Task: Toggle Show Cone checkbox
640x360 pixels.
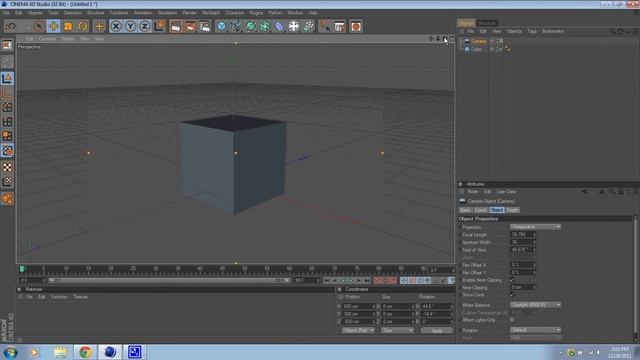Action: (x=512, y=294)
